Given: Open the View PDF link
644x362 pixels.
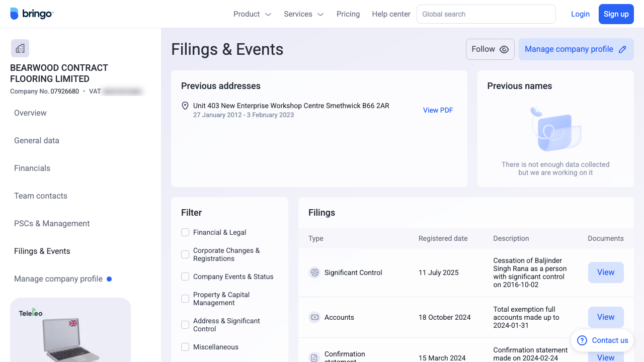Looking at the screenshot, I should point(438,110).
